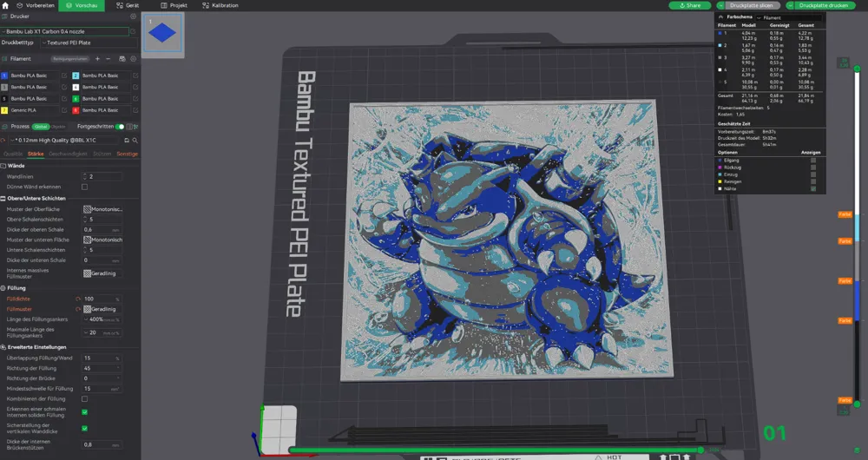This screenshot has height=460, width=868.
Task: Disable Sicherstellung der vertikalen Wanddicke checkbox
Action: pos(85,429)
